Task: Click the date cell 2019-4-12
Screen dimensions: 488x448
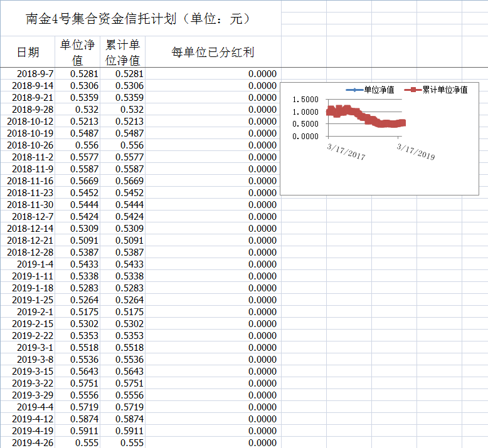Action: point(28,419)
